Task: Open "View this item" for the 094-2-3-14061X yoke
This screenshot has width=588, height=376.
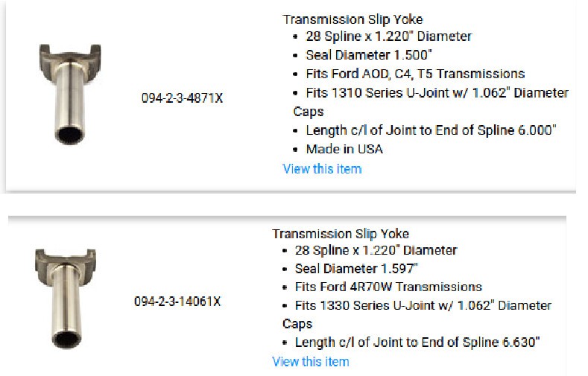Action: coord(310,362)
